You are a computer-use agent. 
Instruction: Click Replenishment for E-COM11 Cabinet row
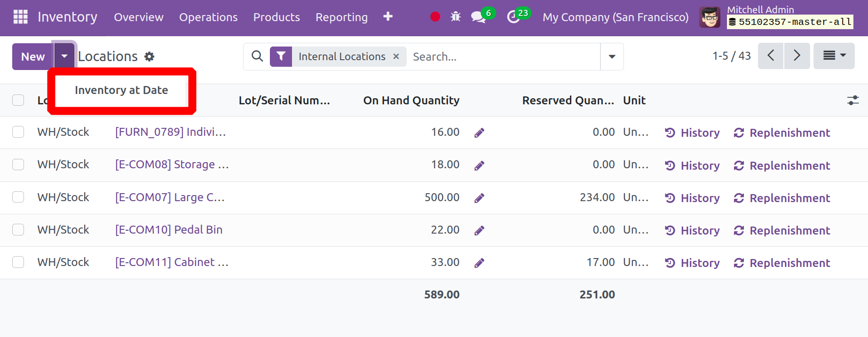[x=782, y=263]
